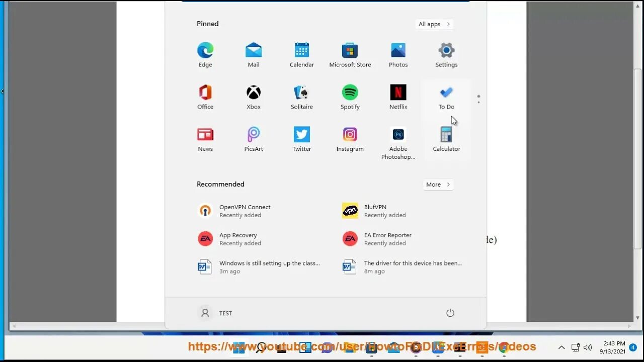Click the Word horizontal scrollbar left arrow
This screenshot has width=644, height=362.
(x=13, y=326)
